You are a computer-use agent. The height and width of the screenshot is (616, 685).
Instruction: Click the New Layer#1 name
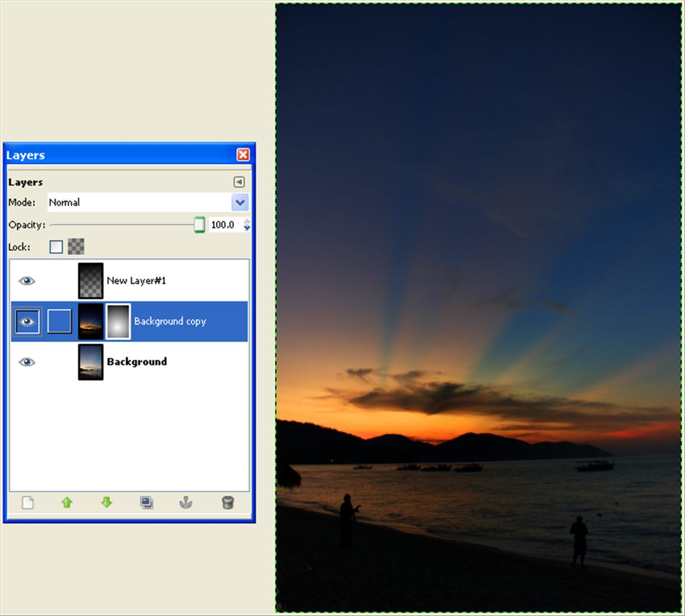point(136,281)
